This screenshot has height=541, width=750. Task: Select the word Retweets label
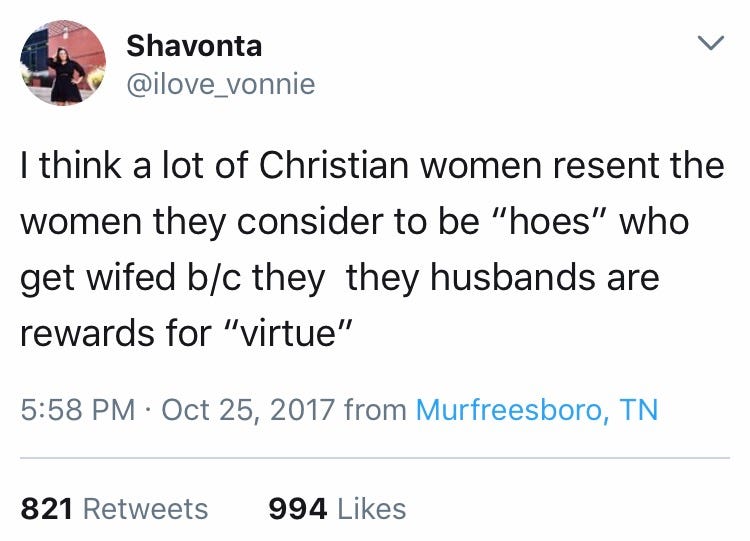point(146,508)
